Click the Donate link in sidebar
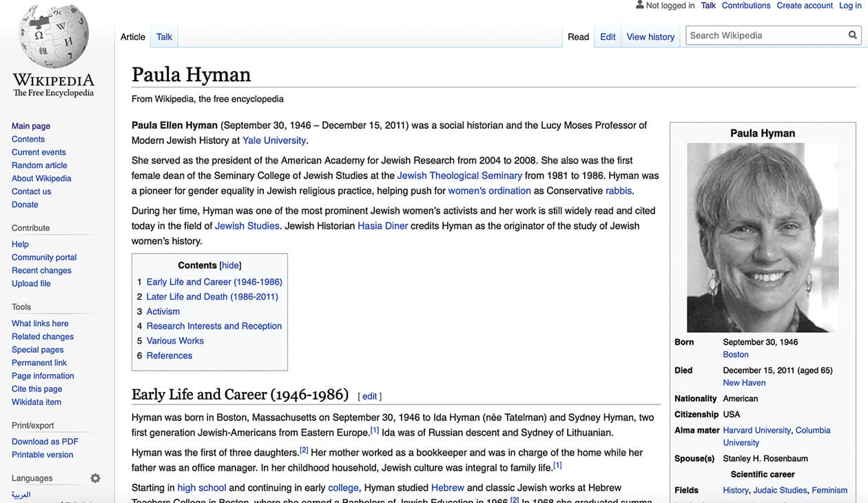868x503 pixels. coord(24,204)
